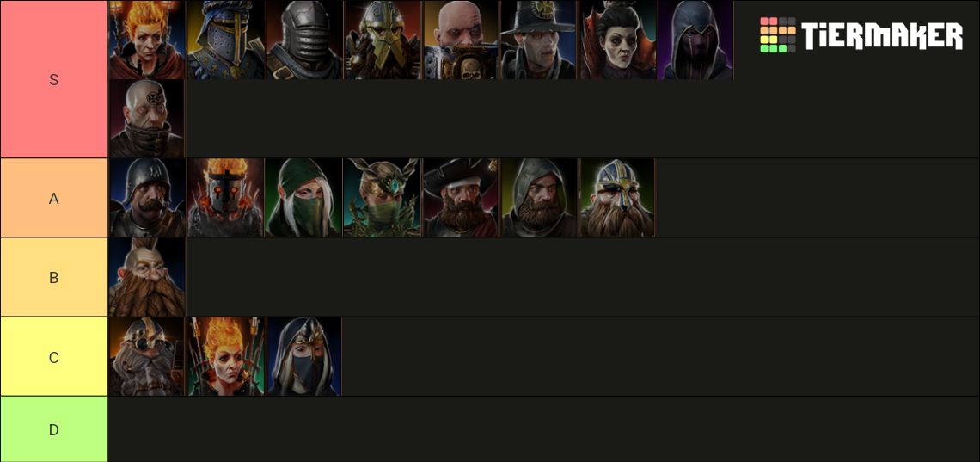The height and width of the screenshot is (462, 980).
Task: Click the purple hooded masked figure portrait
Action: click(x=696, y=40)
